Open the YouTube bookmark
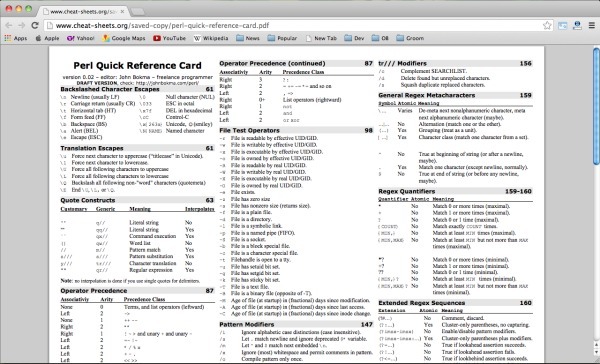Viewport: 600px width, 364px height. point(170,38)
